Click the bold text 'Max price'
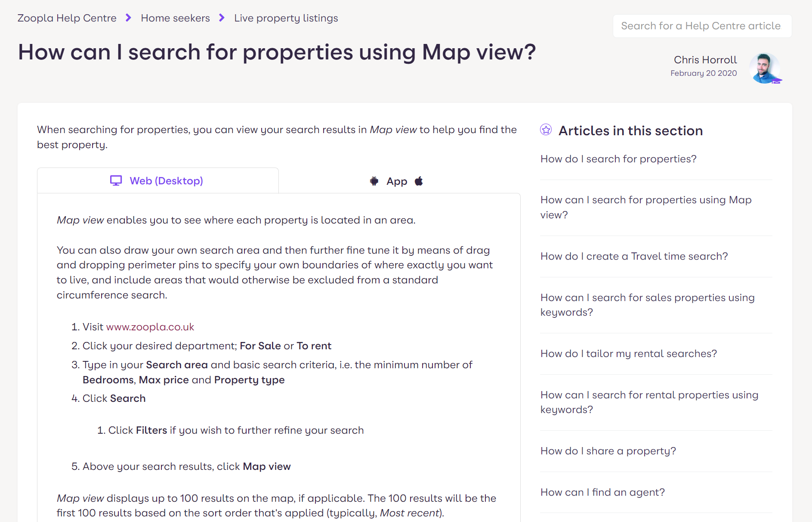This screenshot has width=812, height=522. point(164,380)
